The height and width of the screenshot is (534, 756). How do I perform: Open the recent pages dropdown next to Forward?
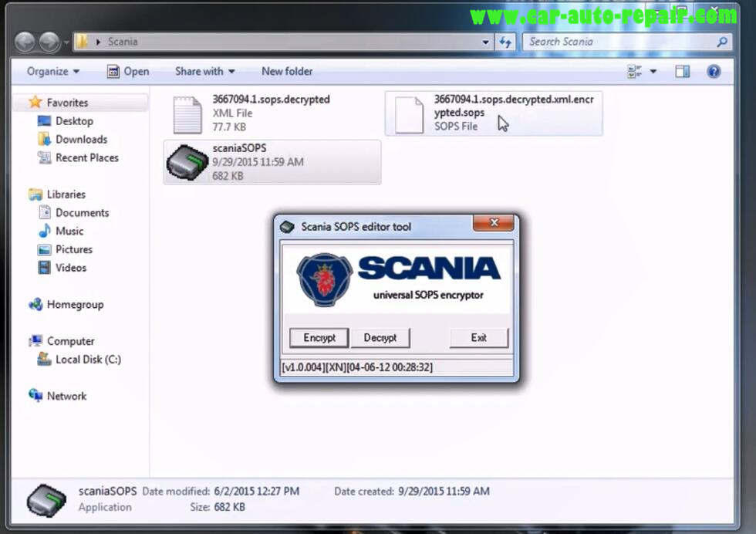pos(66,42)
